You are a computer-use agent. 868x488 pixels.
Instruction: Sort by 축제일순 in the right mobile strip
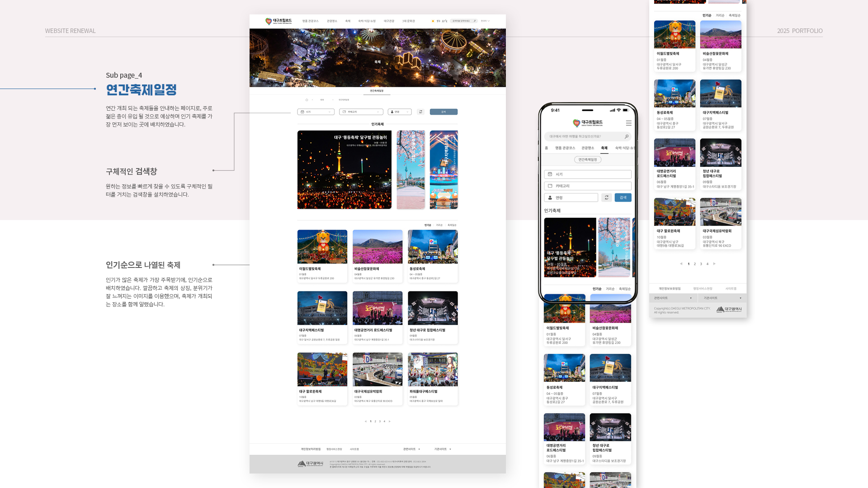click(735, 15)
